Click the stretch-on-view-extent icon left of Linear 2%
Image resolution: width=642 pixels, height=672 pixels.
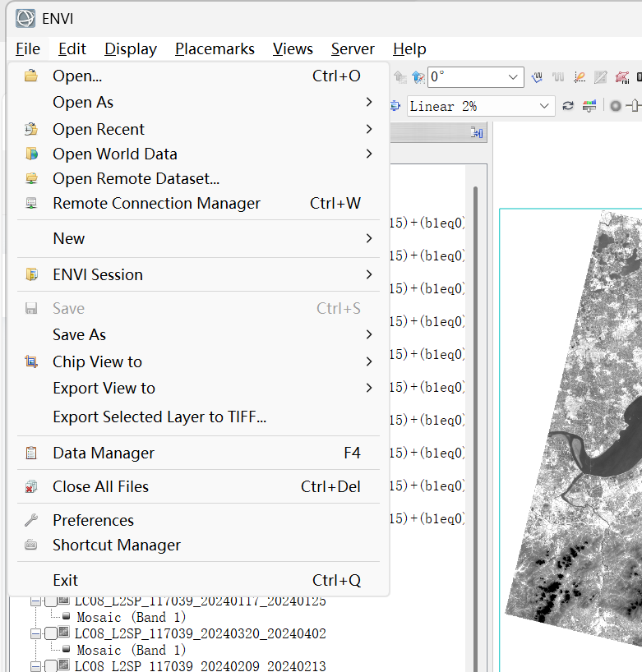[395, 106]
